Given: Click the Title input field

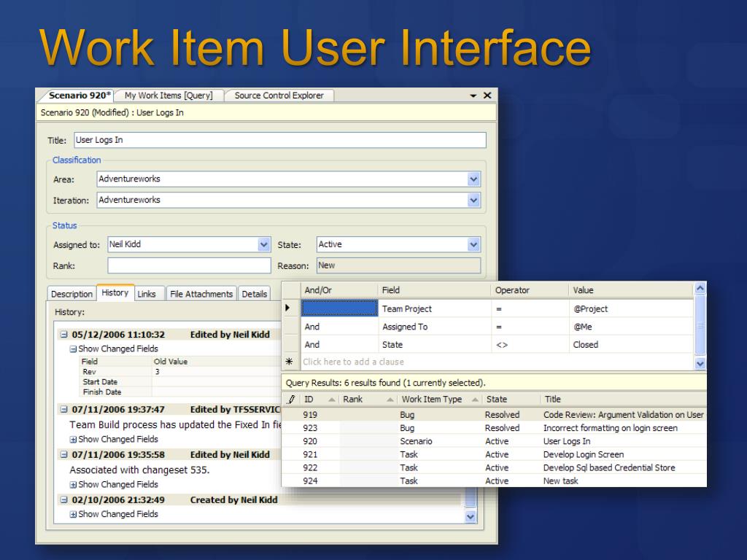Looking at the screenshot, I should [x=279, y=140].
